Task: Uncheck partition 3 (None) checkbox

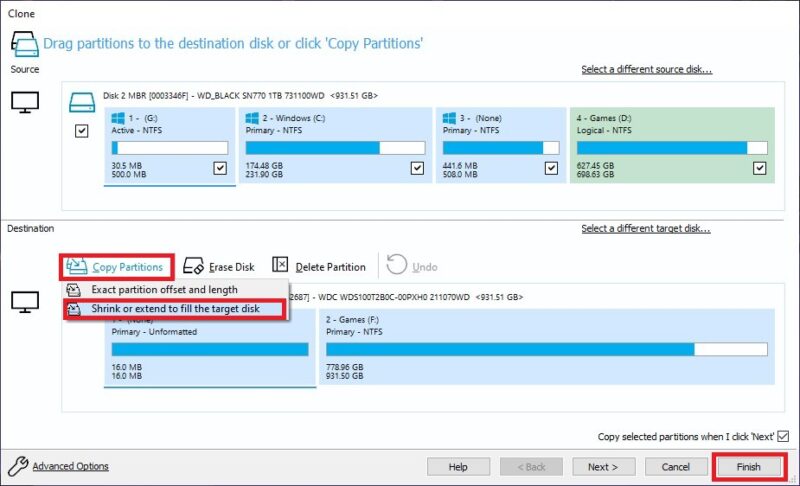Action: [x=552, y=168]
